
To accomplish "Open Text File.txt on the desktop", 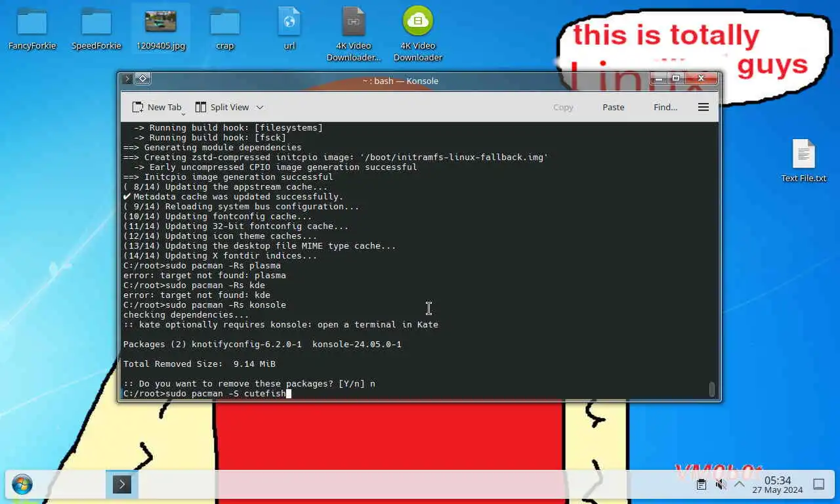I will pyautogui.click(x=803, y=161).
